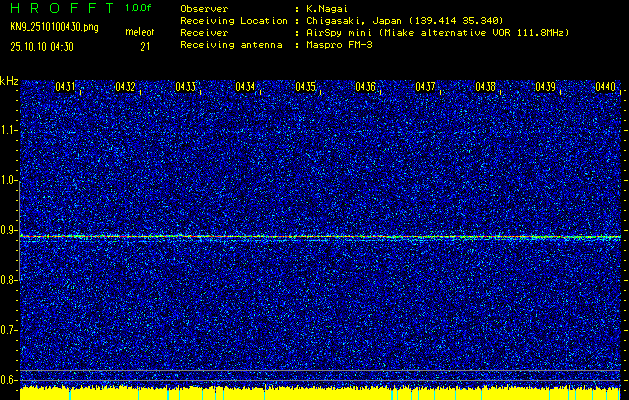Screen dimensions: 629x400
Task: Click the HROFFT title text
Action: click(58, 8)
